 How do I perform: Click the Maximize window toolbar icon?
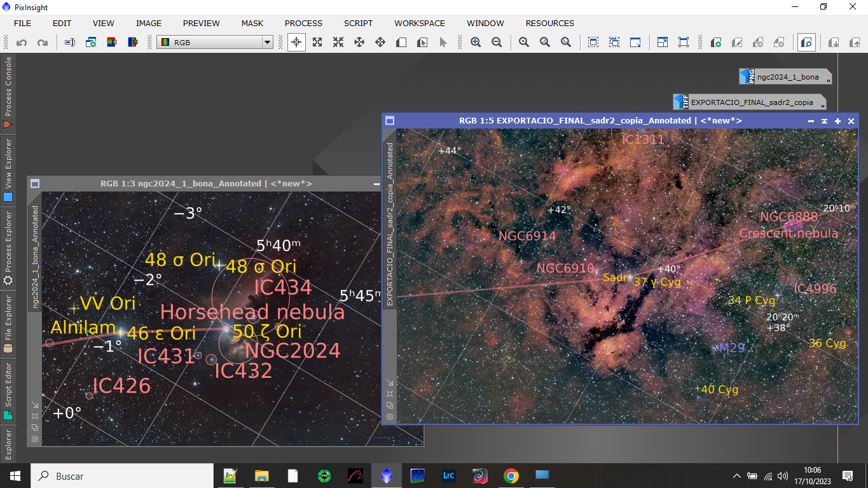tap(663, 43)
